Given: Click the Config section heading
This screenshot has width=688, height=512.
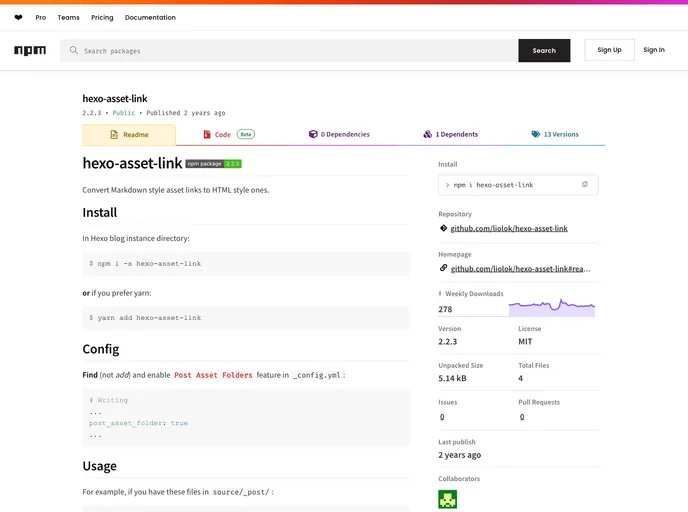Looking at the screenshot, I should pos(100,349).
